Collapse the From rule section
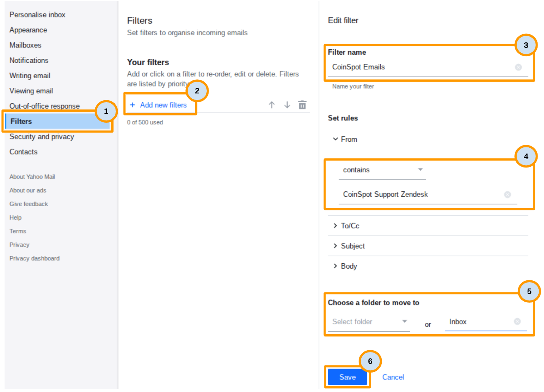 coord(345,139)
